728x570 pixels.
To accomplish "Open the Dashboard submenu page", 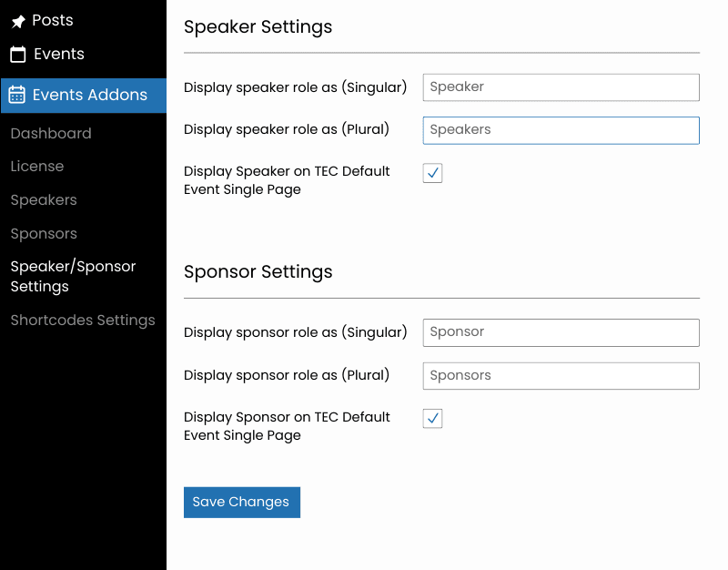I will click(51, 133).
